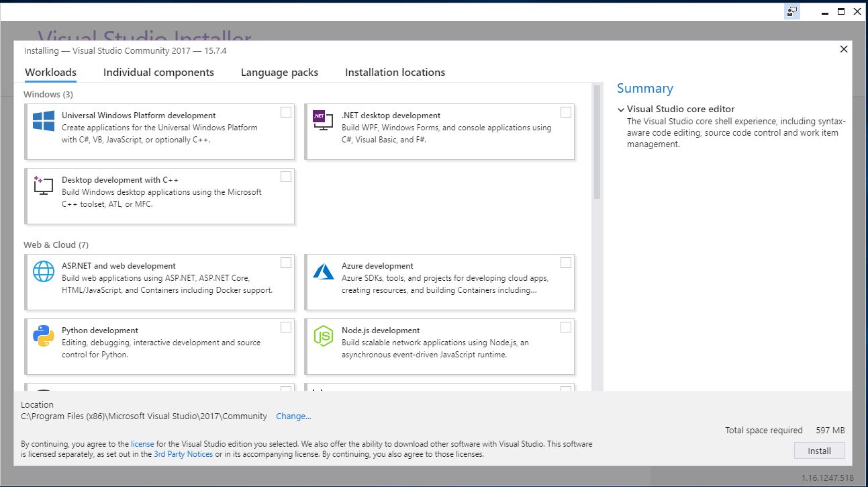Click the Python development icon

[44, 335]
